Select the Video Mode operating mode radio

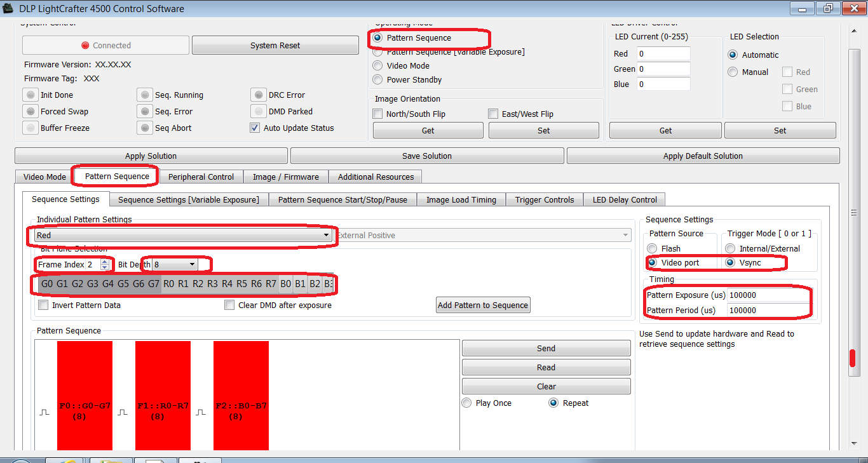377,66
